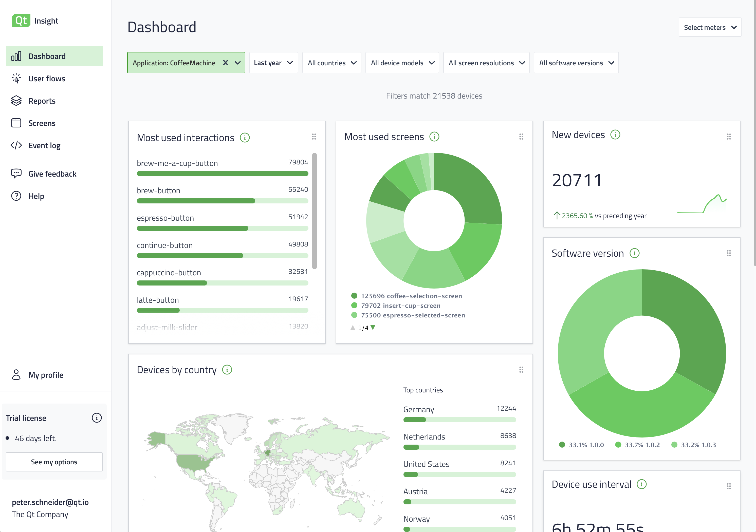Click the Most used interactions info icon
The image size is (756, 532).
[245, 138]
